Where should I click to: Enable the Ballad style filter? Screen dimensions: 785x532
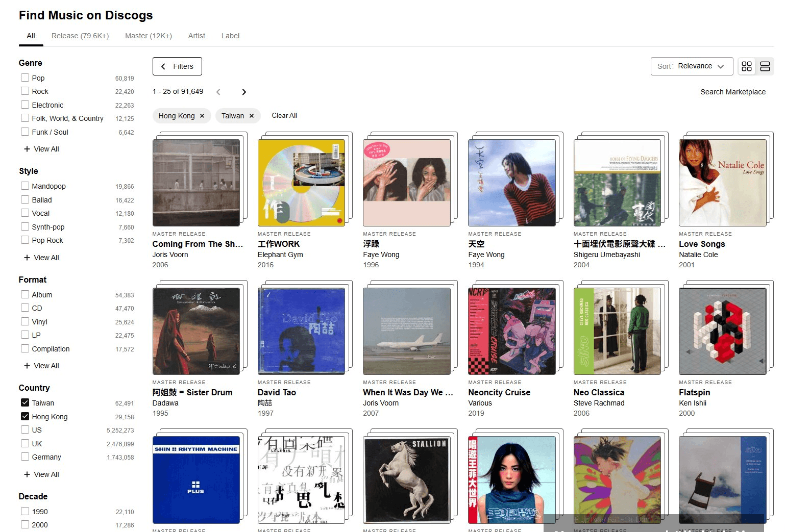pyautogui.click(x=24, y=199)
